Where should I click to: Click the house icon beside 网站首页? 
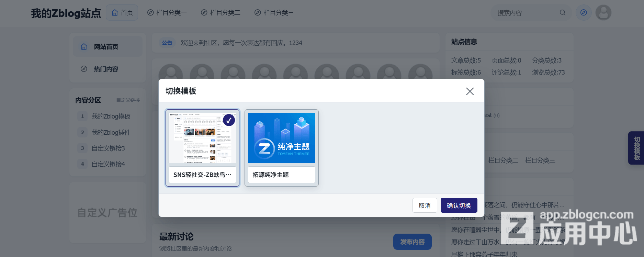[84, 47]
